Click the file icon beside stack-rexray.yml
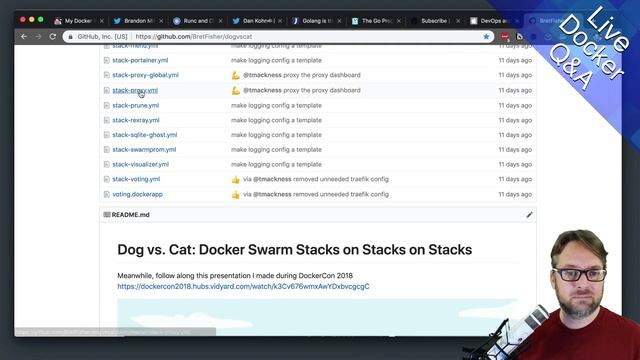Screen dimensions: 640x360 tap(107, 120)
